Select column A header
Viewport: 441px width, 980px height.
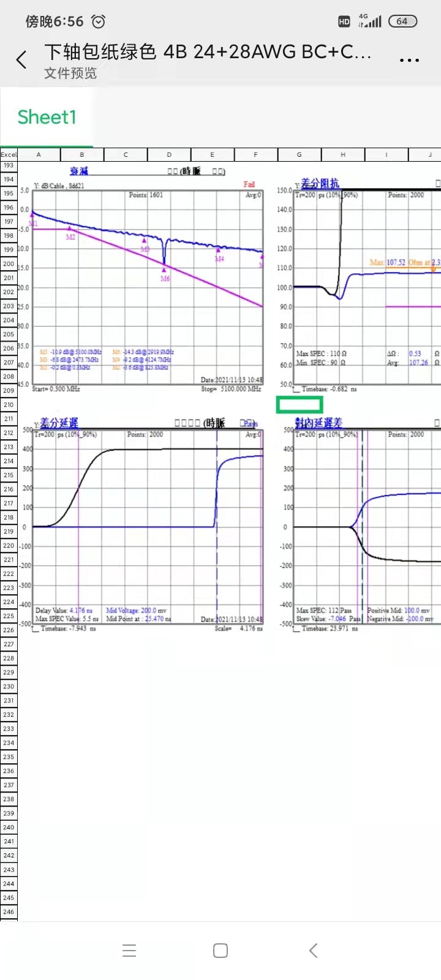coord(39,155)
